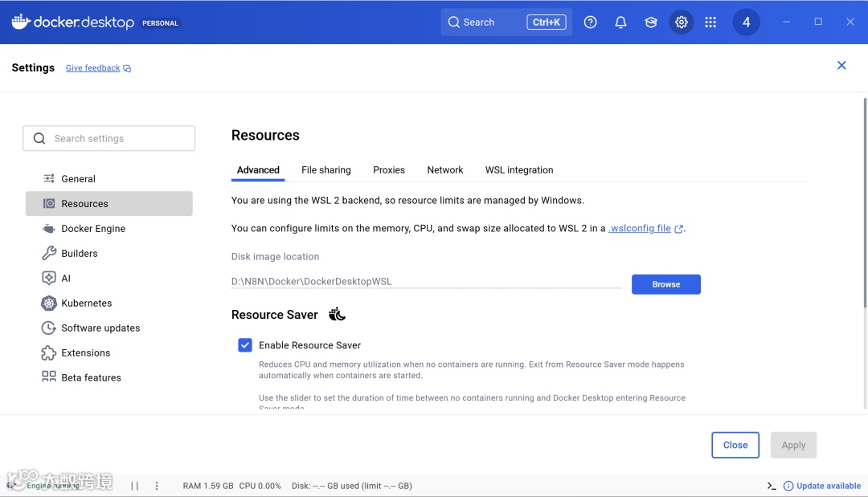Click the PERSONAL plan badge
This screenshot has height=497, width=868.
161,23
